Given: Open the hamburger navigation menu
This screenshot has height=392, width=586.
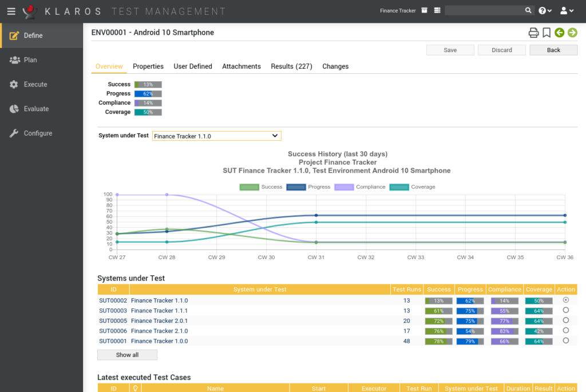Looking at the screenshot, I should point(11,11).
